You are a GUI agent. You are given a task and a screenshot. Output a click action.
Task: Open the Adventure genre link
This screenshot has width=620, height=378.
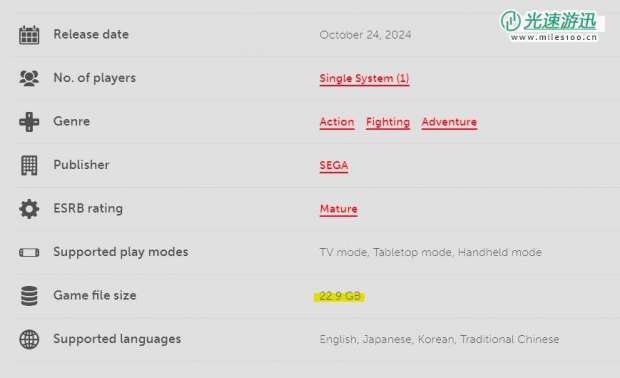(449, 122)
